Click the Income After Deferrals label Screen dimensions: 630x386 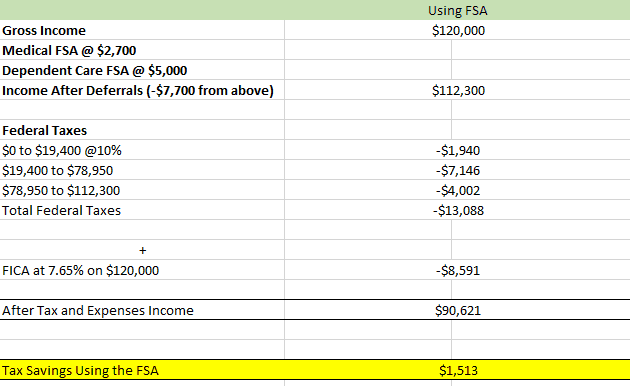coord(138,91)
